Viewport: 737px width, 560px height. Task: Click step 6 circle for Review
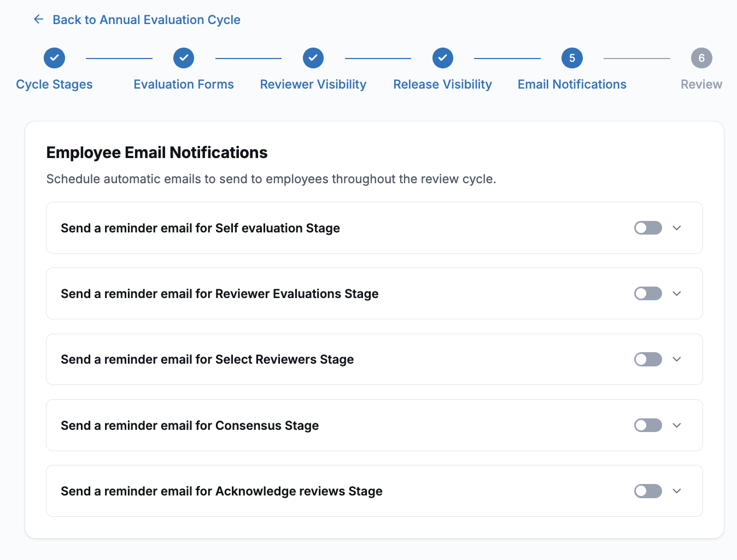[701, 58]
